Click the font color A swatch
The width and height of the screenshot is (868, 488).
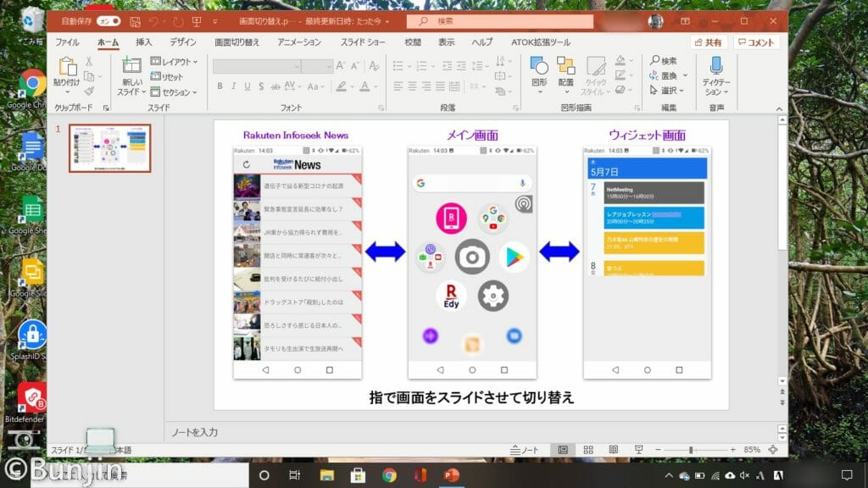point(364,86)
